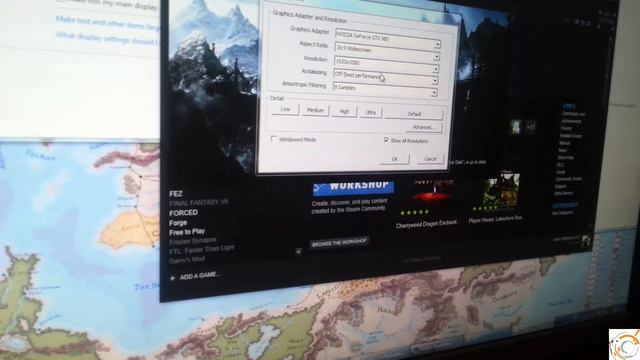640x360 pixels.
Task: Open Player House: Lakeshore title link
Action: pos(496,220)
